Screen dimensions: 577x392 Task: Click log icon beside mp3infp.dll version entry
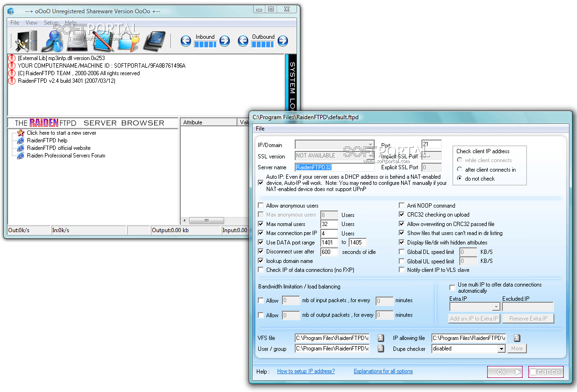[x=12, y=58]
